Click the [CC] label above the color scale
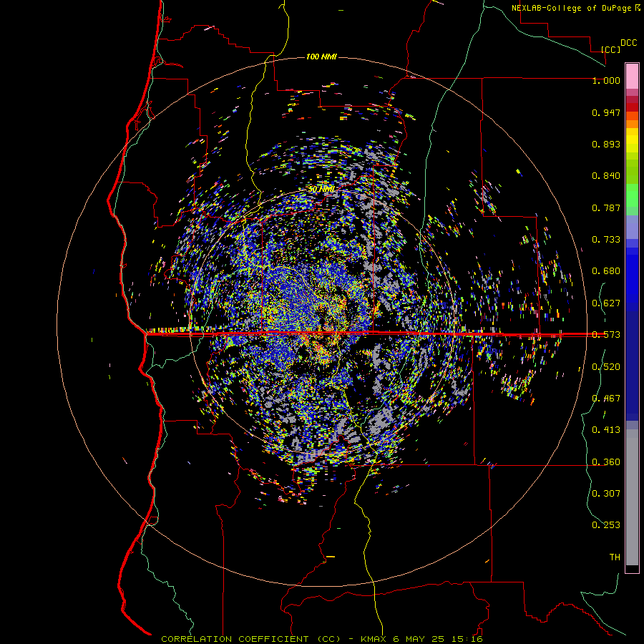Viewport: 644px width, 644px height. pyautogui.click(x=611, y=49)
